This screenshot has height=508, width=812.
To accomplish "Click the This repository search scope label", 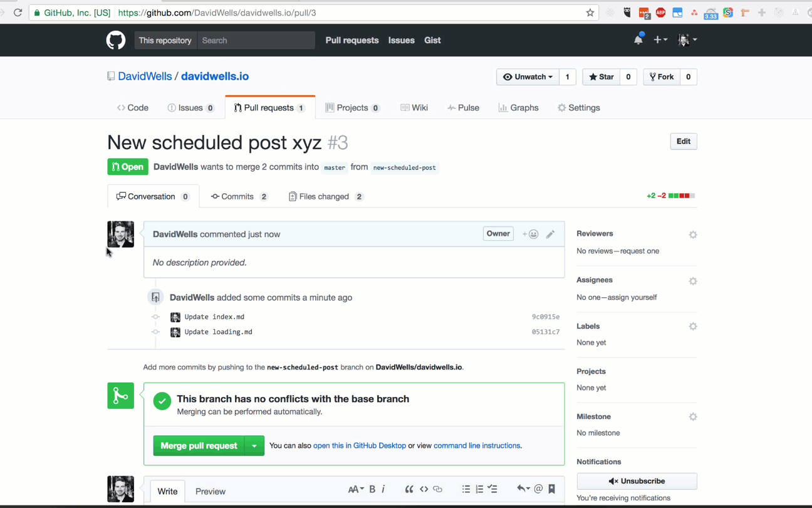I will 165,40.
